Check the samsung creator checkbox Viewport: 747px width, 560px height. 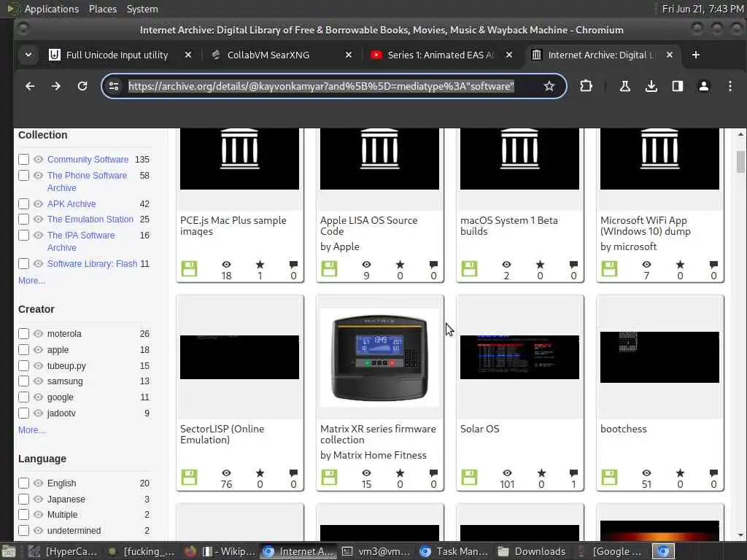[23, 381]
